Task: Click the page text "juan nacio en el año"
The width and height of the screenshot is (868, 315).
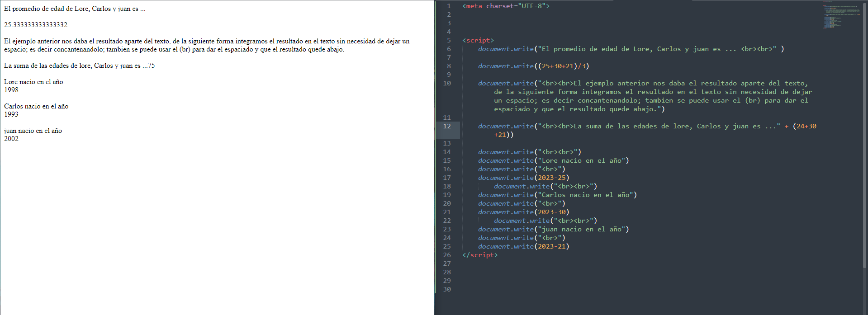Action: [x=33, y=131]
